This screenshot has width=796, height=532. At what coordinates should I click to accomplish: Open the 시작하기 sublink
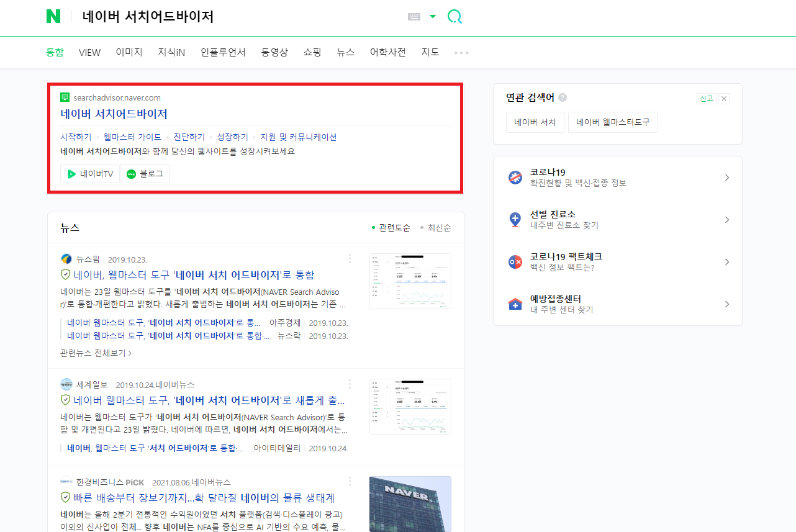pyautogui.click(x=76, y=137)
